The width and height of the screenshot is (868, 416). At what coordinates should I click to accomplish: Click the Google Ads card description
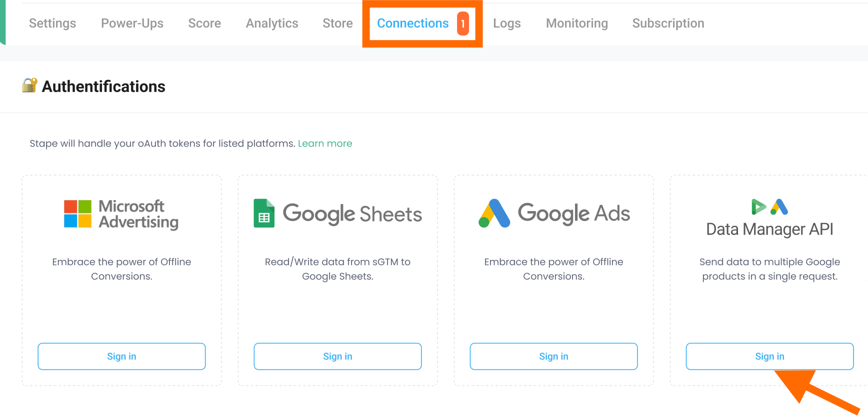coord(553,269)
